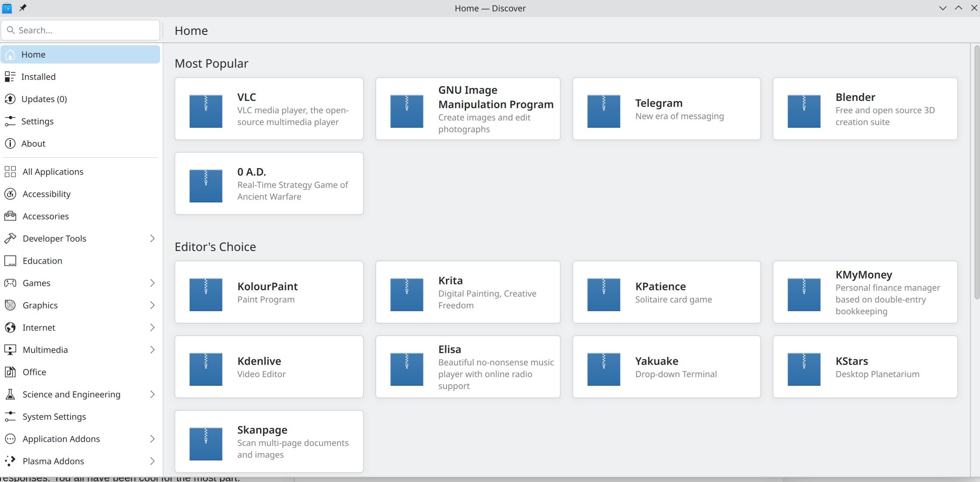
Task: Open the Skanpage app card
Action: point(269,441)
